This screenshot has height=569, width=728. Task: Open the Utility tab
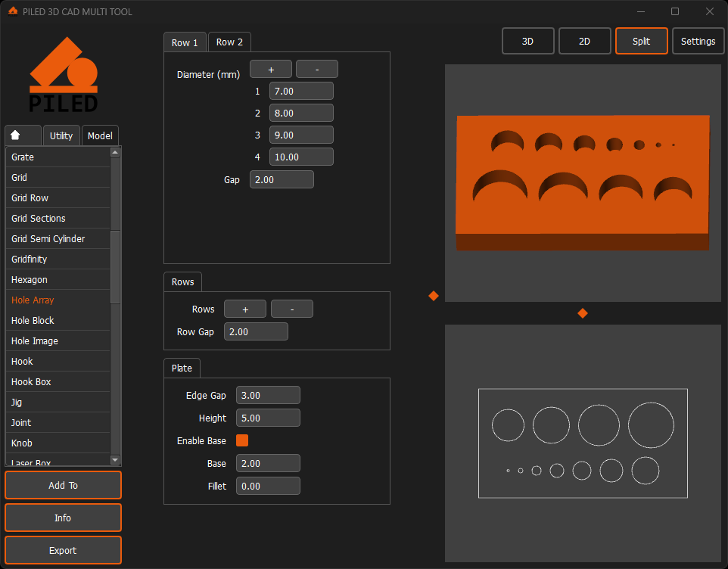point(61,135)
